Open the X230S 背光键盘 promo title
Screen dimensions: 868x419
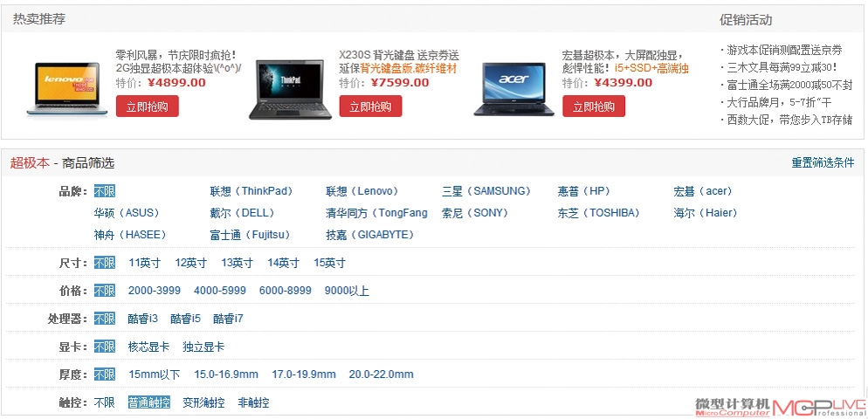(x=399, y=62)
